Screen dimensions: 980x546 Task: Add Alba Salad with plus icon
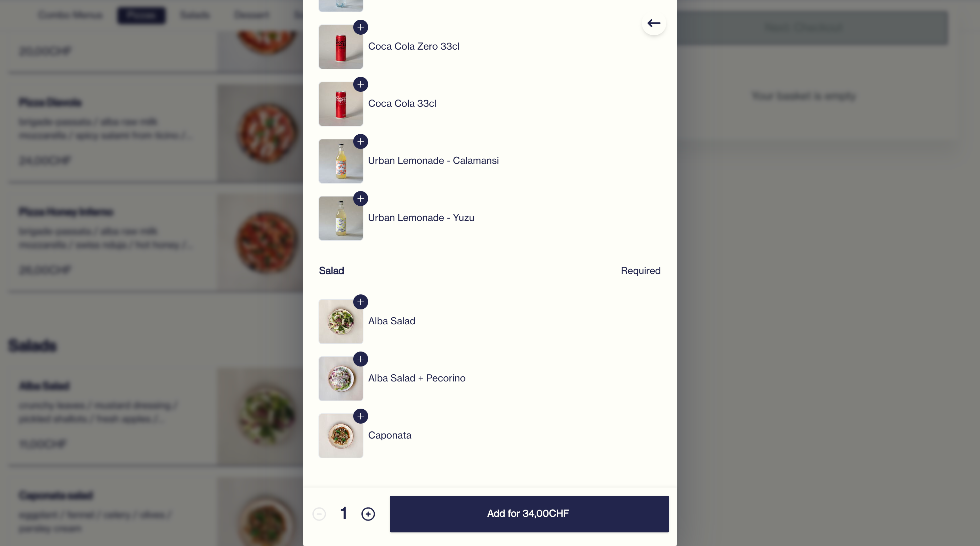(x=360, y=302)
